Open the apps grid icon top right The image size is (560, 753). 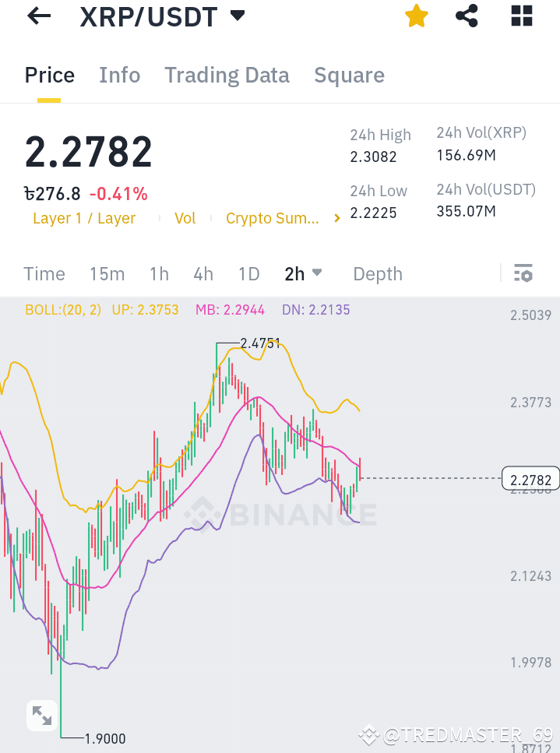pyautogui.click(x=520, y=16)
